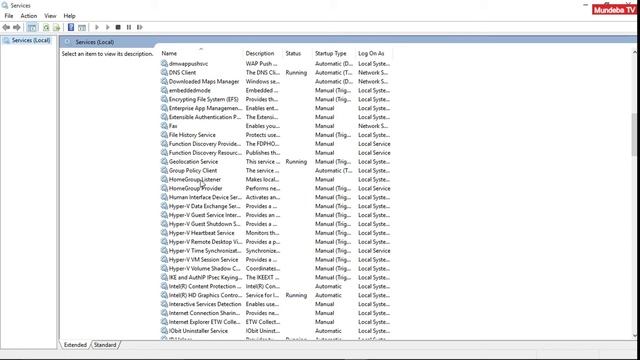Screen dimensions: 640x360
Task: Select the Encrypting File System (EFS) service name
Action: 204,99
